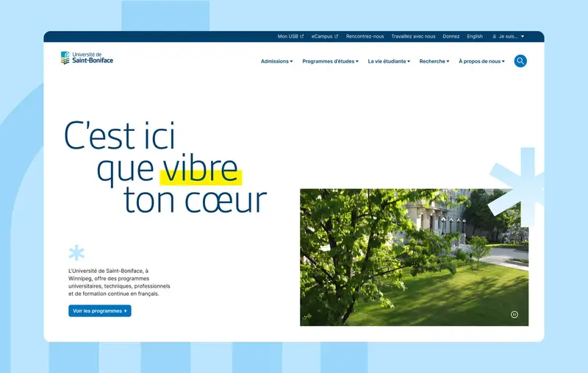This screenshot has width=588, height=373.
Task: Expand À propos de nous menu
Action: click(x=481, y=61)
